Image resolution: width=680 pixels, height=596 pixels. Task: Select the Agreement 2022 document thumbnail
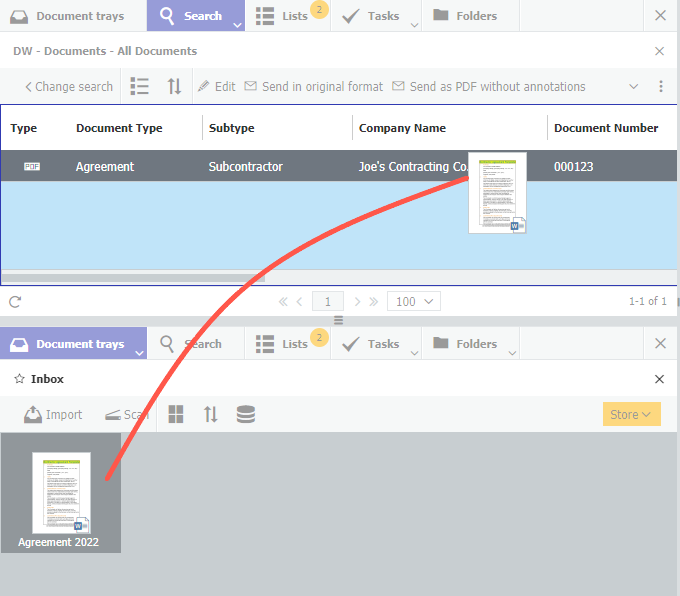click(61, 493)
